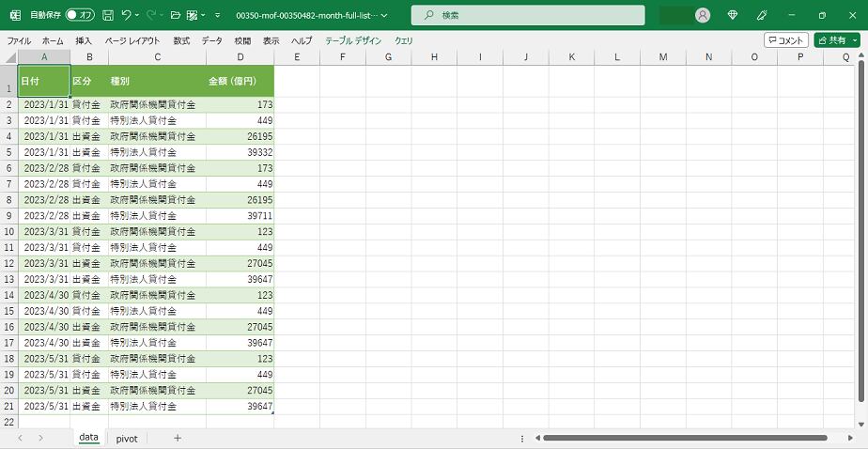Select column header D
This screenshot has width=868, height=449.
(240, 57)
